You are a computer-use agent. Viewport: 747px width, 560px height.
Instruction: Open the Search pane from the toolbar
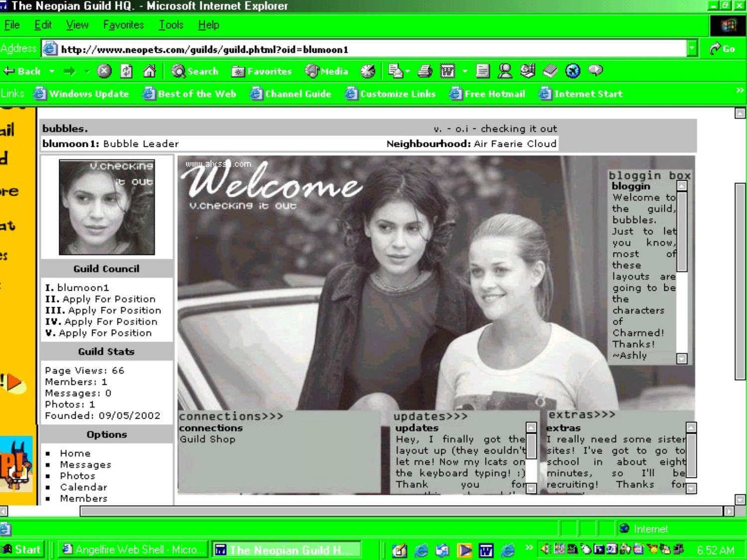coord(195,71)
